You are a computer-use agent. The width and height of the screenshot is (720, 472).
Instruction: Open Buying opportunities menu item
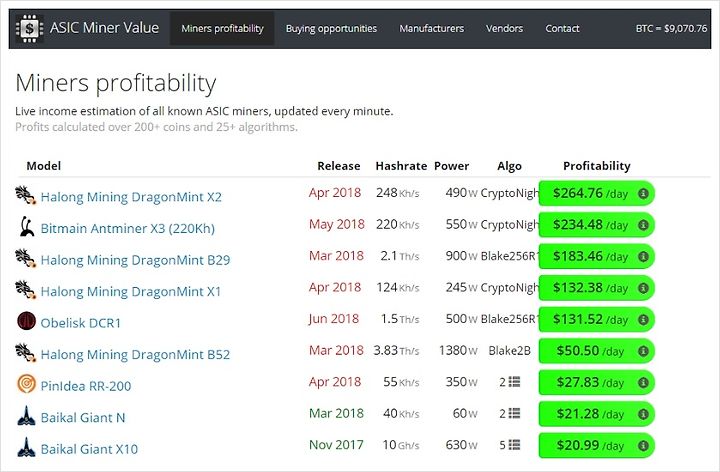[x=331, y=28]
